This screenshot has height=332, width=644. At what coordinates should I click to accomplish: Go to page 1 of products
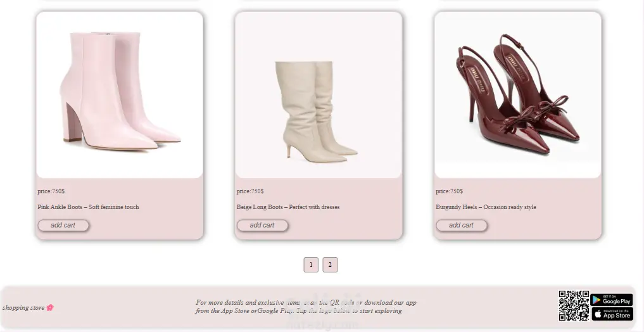click(x=311, y=265)
